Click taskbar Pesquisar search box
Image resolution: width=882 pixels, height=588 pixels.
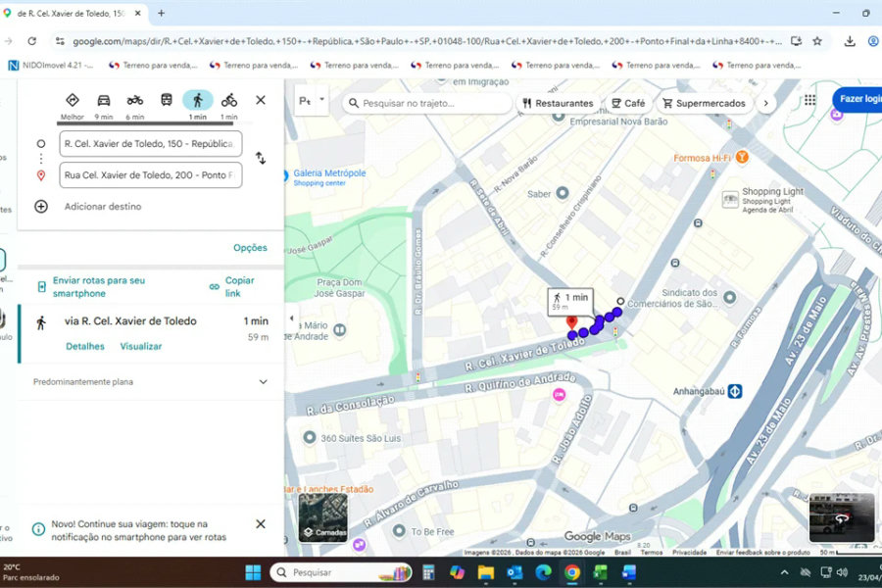coord(341,572)
